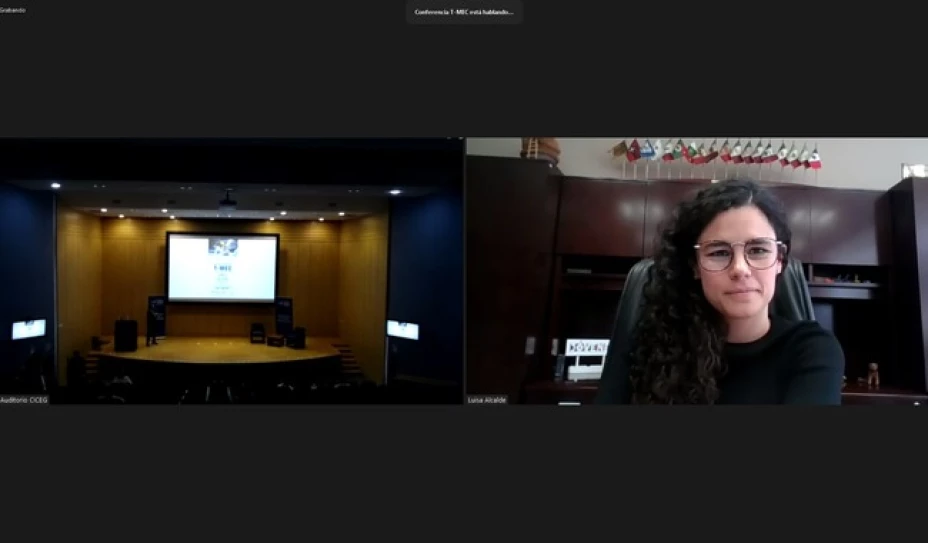Screen dimensions: 928x543
Task: Click the right wall monitor in auditorium
Action: pos(402,329)
